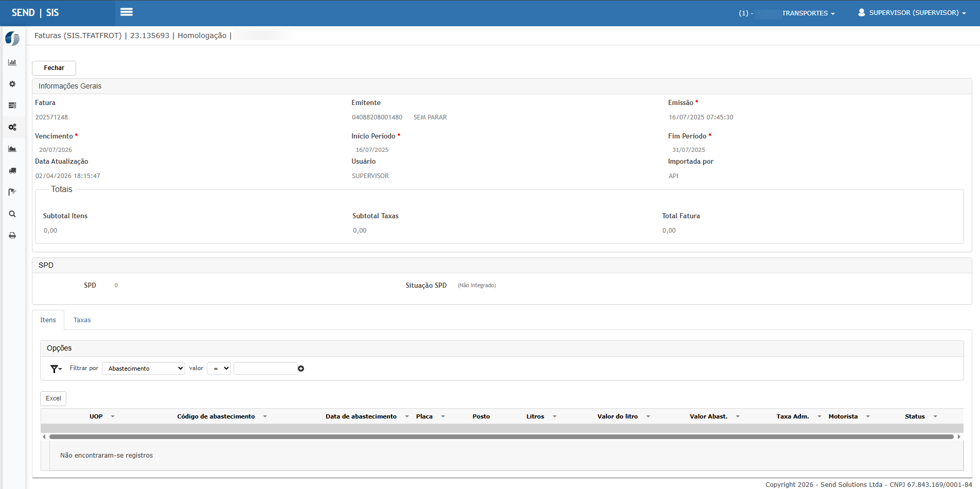The height and width of the screenshot is (489, 980).
Task: Click the plus icon to add filter
Action: tap(301, 369)
